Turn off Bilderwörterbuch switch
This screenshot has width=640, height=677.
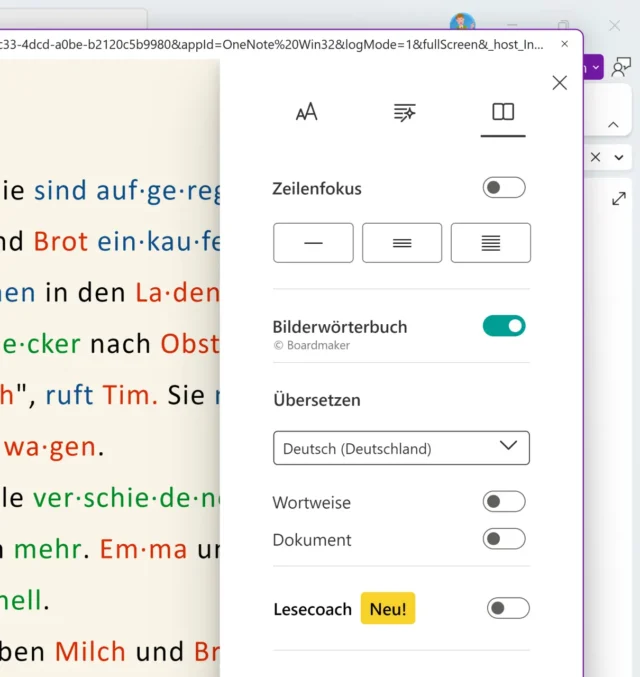pyautogui.click(x=504, y=326)
